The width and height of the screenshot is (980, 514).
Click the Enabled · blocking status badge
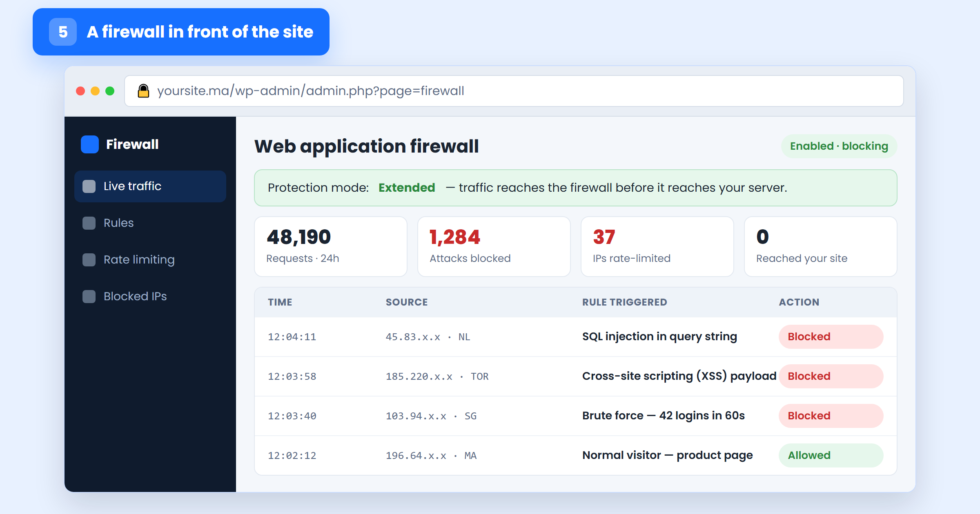tap(839, 146)
